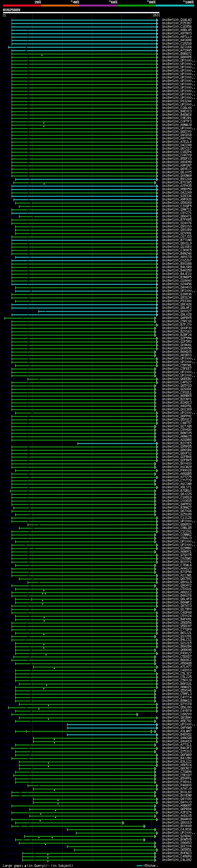
Task: Open hit UniRef100_P63244
Action: click(177, 101)
